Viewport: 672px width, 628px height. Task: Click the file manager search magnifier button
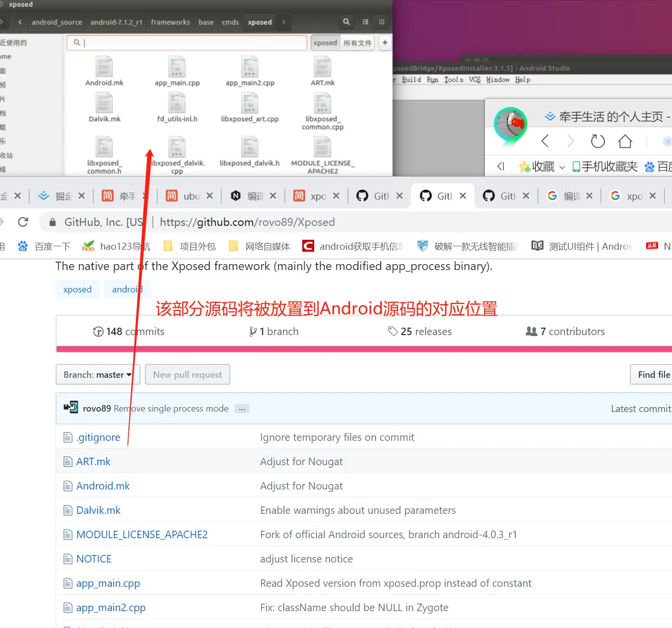pyautogui.click(x=346, y=22)
